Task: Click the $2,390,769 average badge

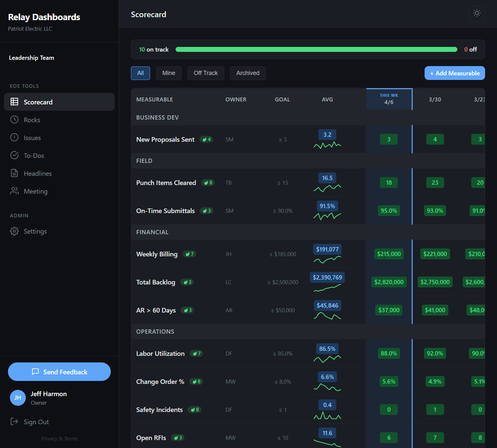Action: [x=327, y=278]
